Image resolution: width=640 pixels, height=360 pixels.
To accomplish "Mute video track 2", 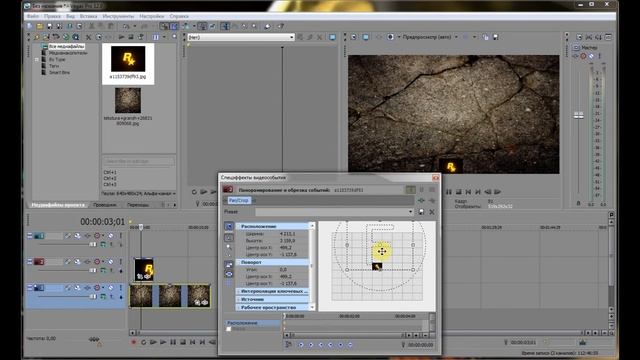I will click(97, 262).
